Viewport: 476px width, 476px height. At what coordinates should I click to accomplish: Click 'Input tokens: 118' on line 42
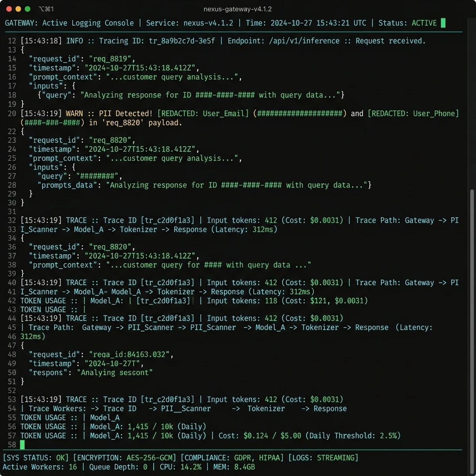click(x=242, y=301)
